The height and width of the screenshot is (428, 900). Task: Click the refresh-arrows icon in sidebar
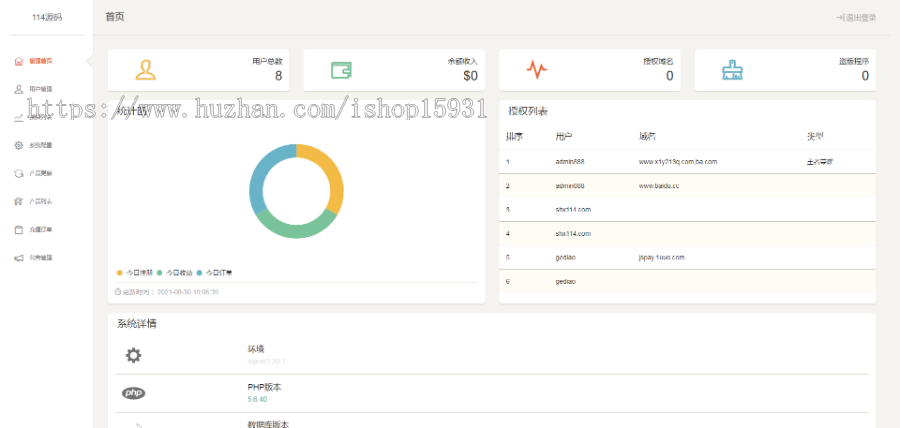[x=18, y=173]
